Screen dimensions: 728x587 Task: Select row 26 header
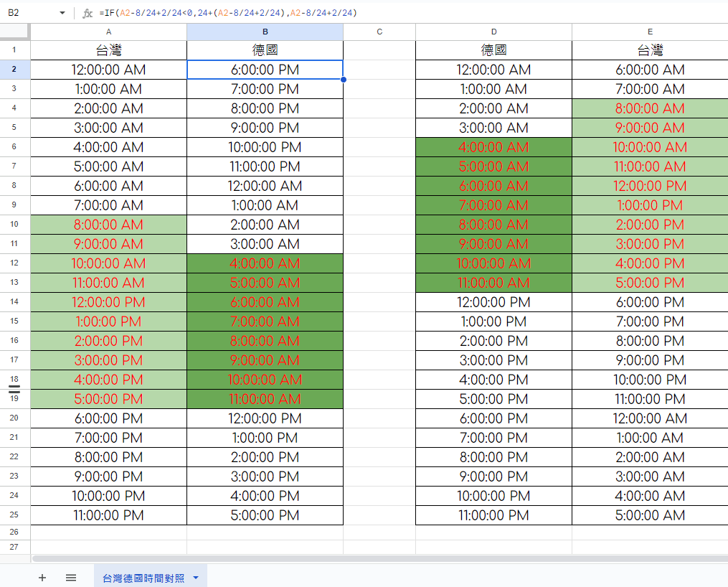pyautogui.click(x=14, y=532)
